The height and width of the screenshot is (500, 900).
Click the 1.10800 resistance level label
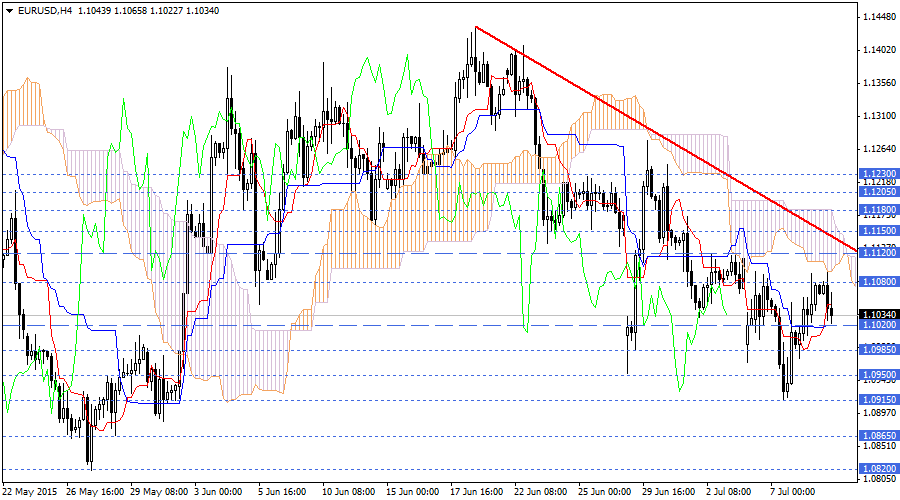[x=877, y=283]
